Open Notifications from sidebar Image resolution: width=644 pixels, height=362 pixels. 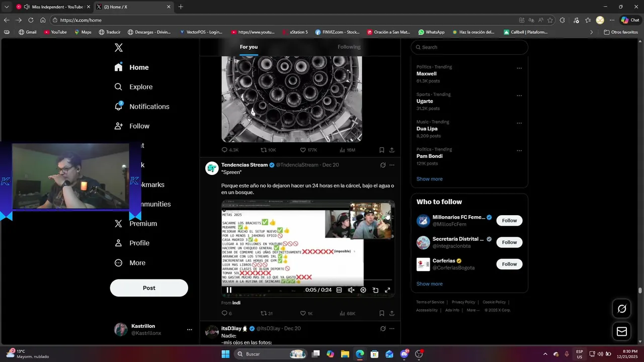(x=142, y=107)
